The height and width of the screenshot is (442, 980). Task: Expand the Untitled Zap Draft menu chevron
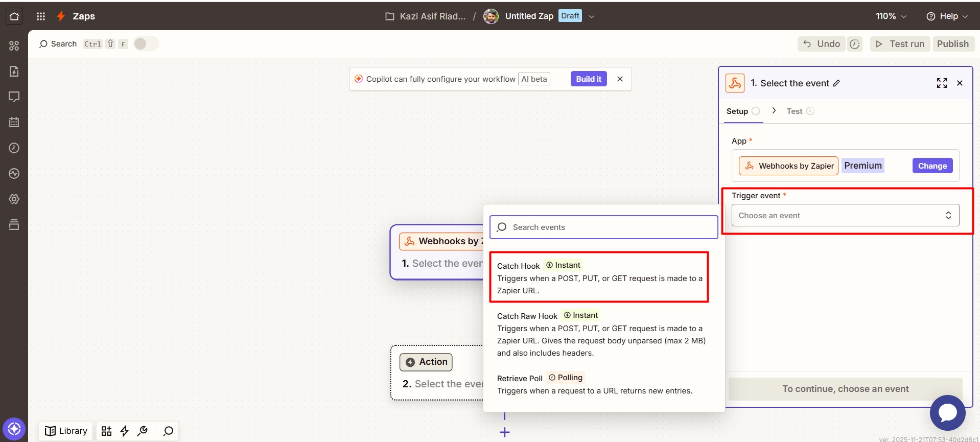[592, 16]
